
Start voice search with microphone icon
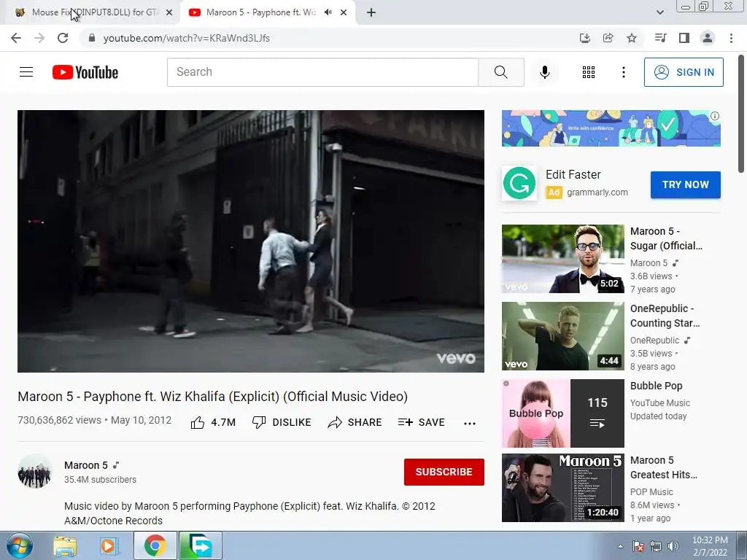(545, 72)
